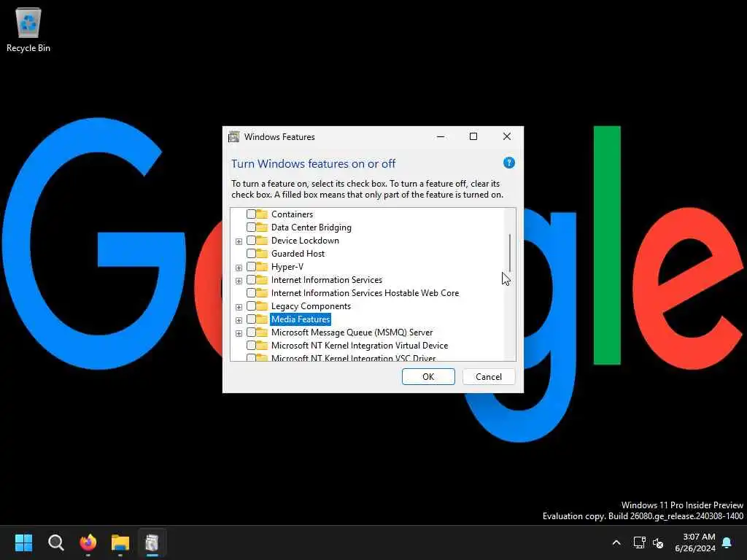747x560 pixels.
Task: Expand the Device Lockdown node
Action: click(x=239, y=241)
